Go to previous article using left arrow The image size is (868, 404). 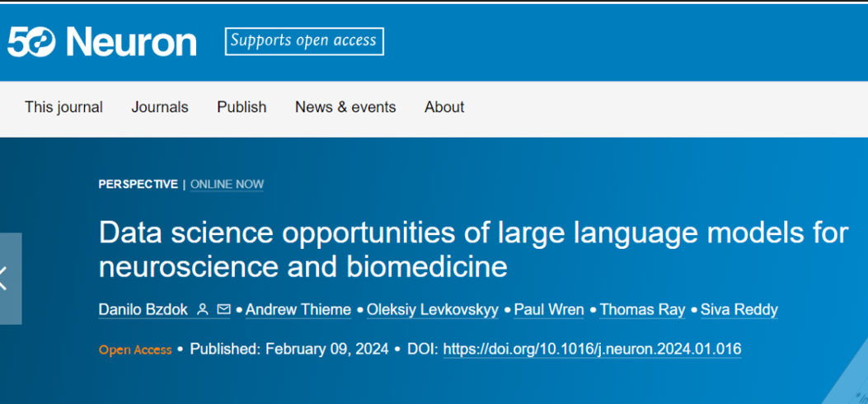7,279
